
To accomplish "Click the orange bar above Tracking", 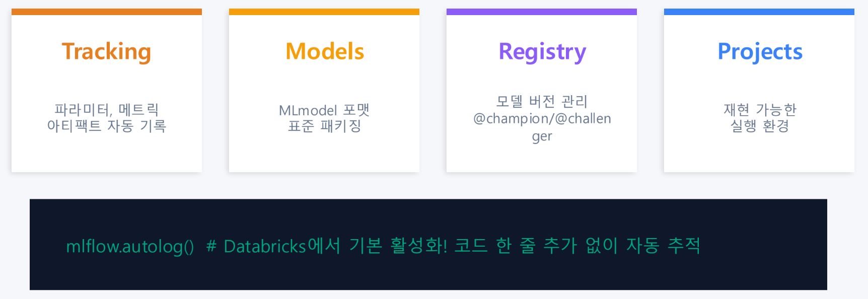I will [x=107, y=12].
